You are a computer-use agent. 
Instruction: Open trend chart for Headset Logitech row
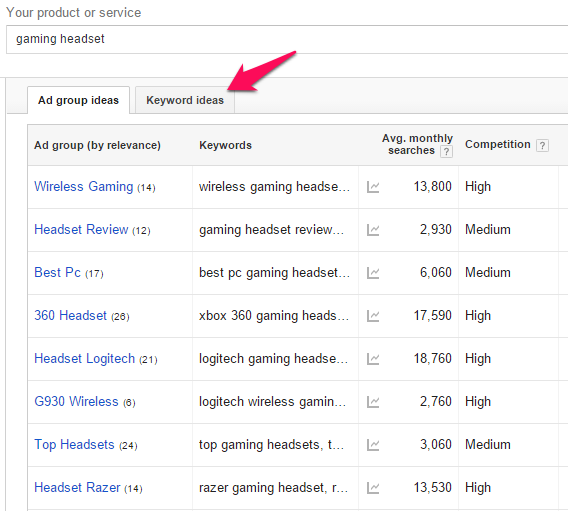pos(373,359)
